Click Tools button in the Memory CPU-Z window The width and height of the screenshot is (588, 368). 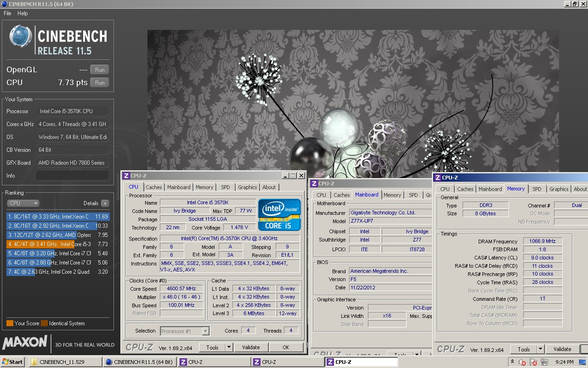pos(524,350)
